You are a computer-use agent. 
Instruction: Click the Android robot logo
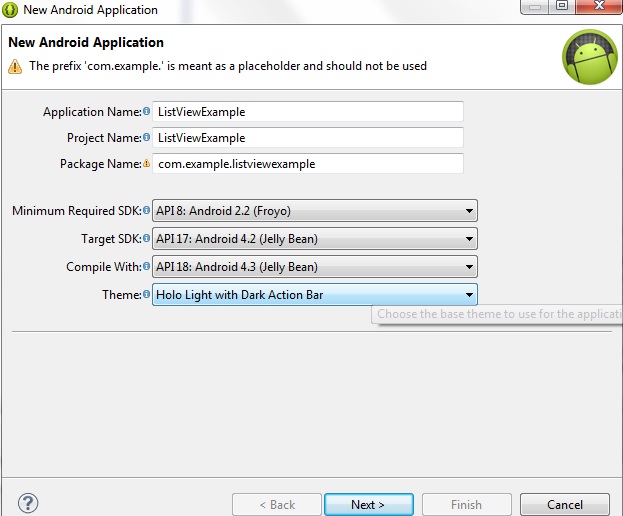point(589,57)
